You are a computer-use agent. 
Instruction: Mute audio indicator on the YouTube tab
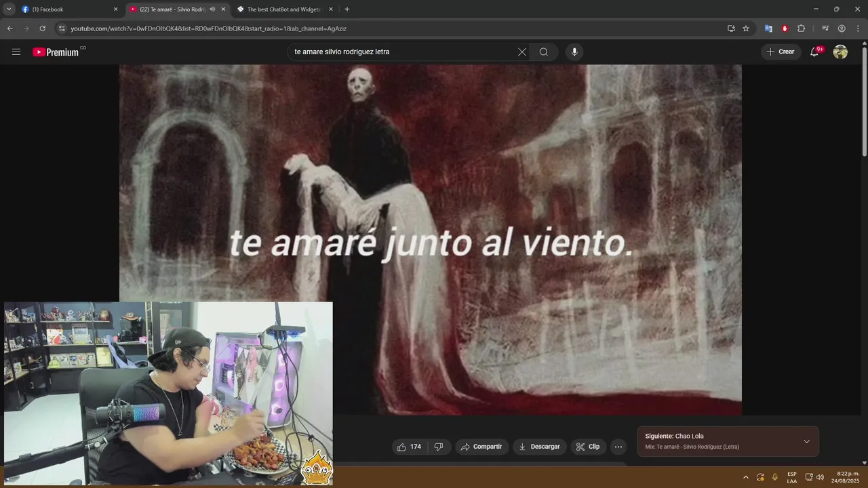212,9
